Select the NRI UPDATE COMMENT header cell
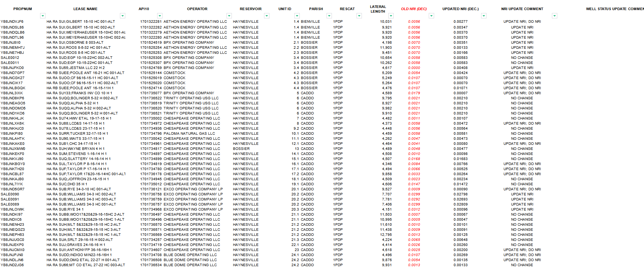 [x=522, y=9]
